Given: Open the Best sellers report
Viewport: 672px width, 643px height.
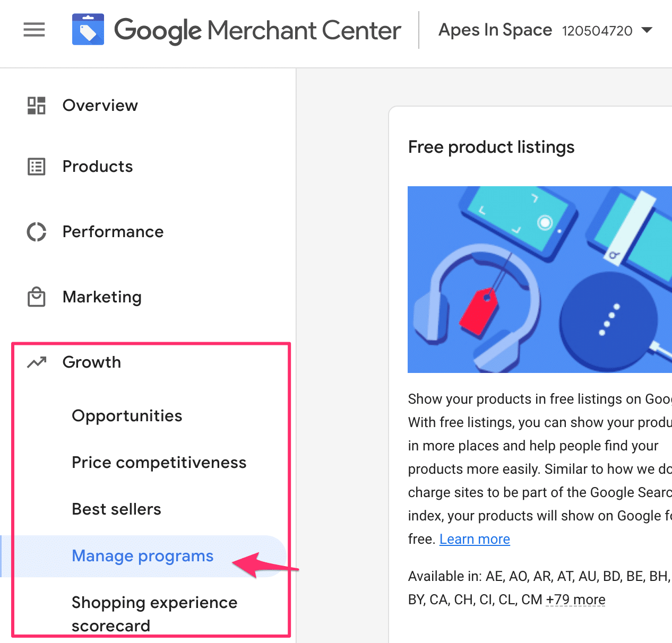Looking at the screenshot, I should pos(117,509).
